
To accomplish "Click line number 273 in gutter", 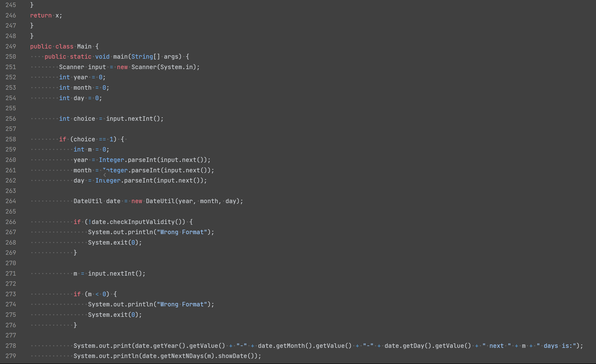I will pos(11,294).
